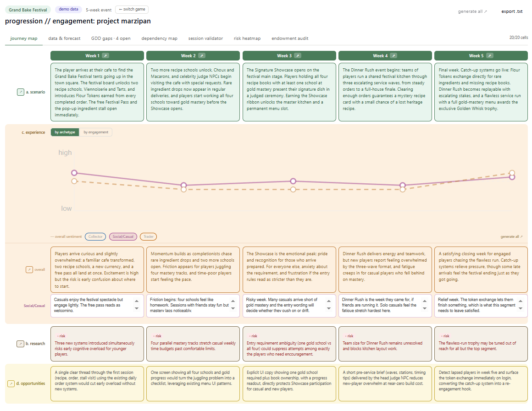Toggle the Collector archetype chip
The image size is (532, 411).
[95, 237]
